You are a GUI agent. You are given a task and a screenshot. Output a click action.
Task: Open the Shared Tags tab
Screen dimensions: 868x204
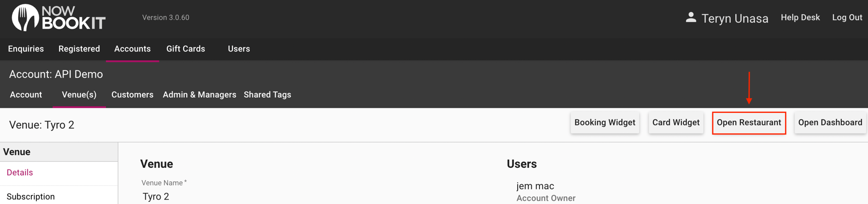[x=267, y=95]
